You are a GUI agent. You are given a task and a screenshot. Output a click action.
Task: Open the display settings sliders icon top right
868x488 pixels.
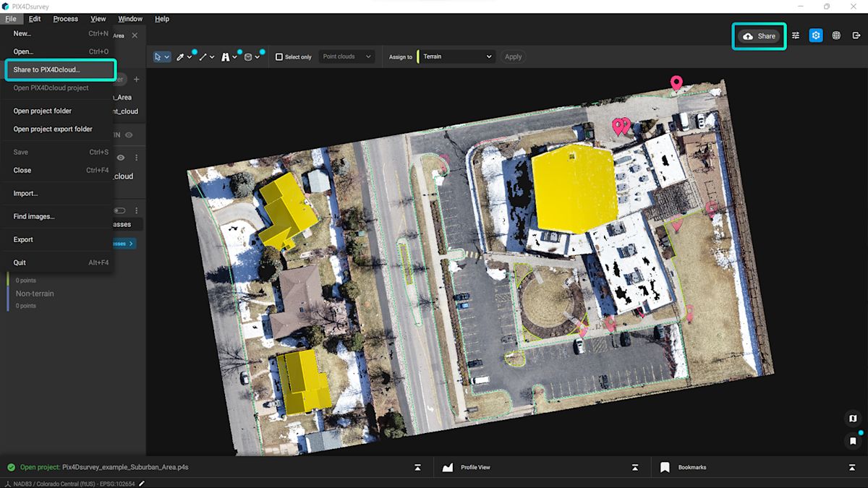click(795, 35)
